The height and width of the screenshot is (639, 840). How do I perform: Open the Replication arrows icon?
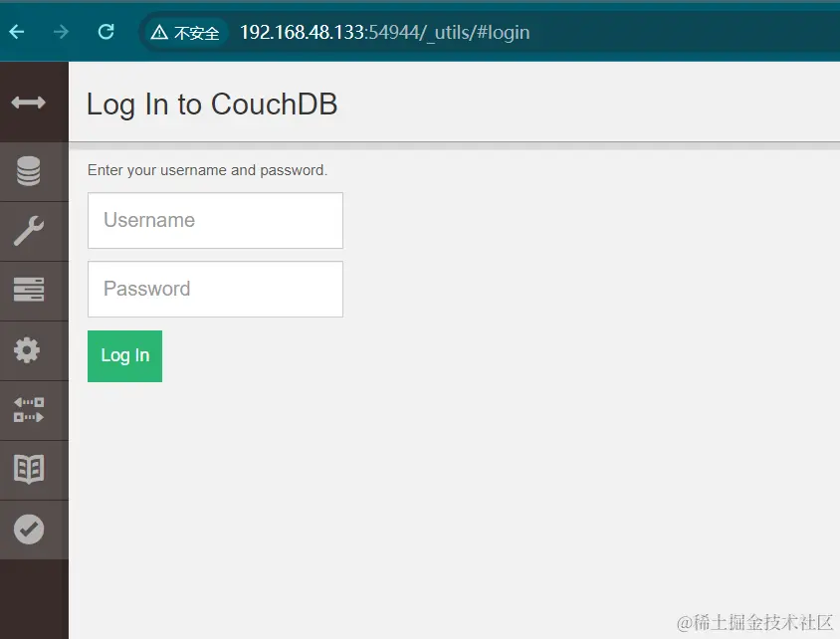pyautogui.click(x=29, y=410)
